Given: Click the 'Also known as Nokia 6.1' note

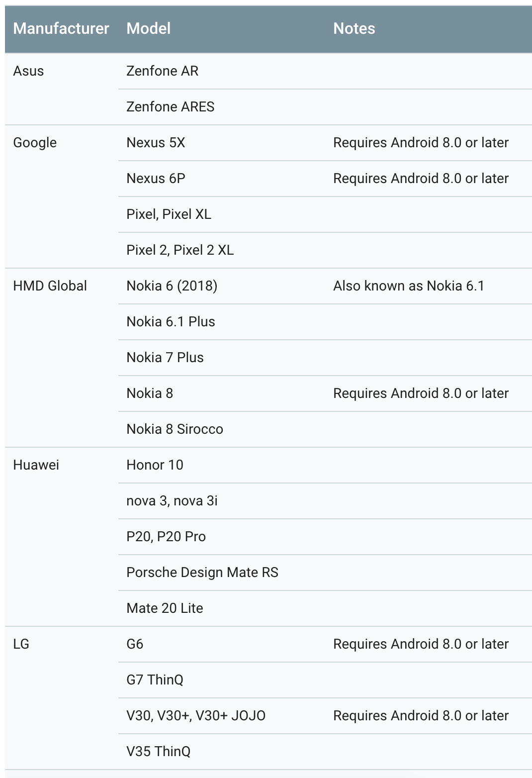Looking at the screenshot, I should (409, 286).
